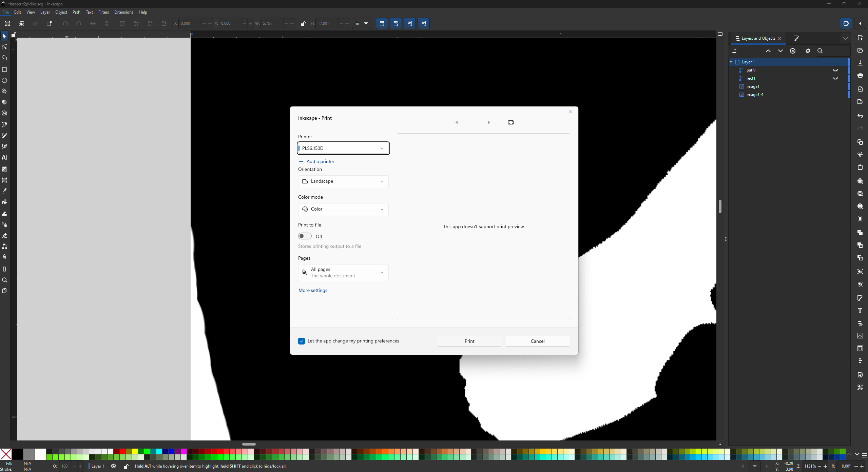868x472 pixels.
Task: Open the Path menu
Action: [x=76, y=12]
